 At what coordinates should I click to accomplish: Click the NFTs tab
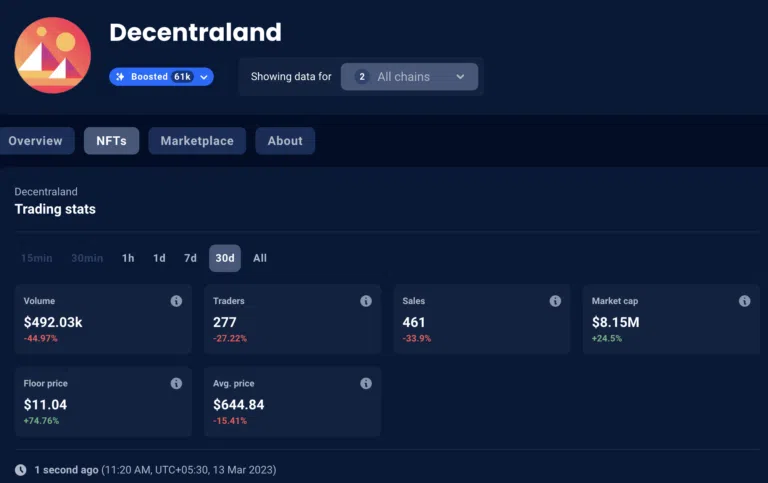point(111,141)
